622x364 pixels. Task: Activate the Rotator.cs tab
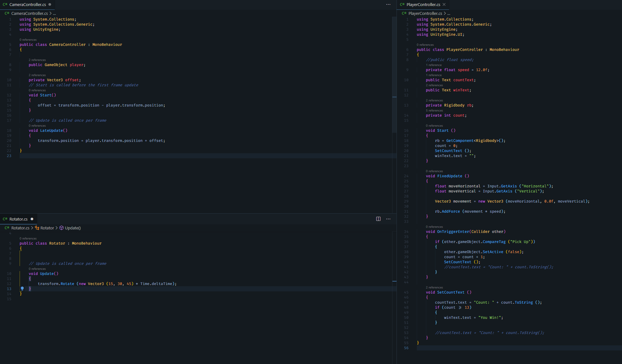click(18, 219)
